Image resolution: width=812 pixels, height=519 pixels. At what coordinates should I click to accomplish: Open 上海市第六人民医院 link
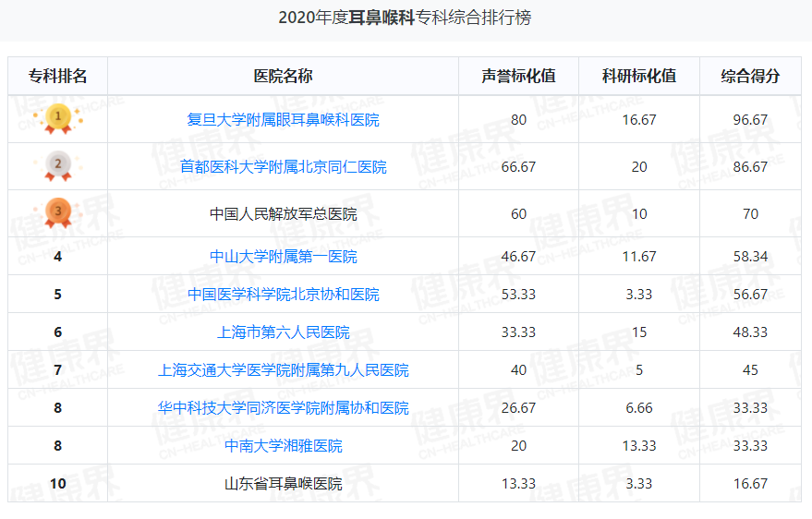point(283,332)
